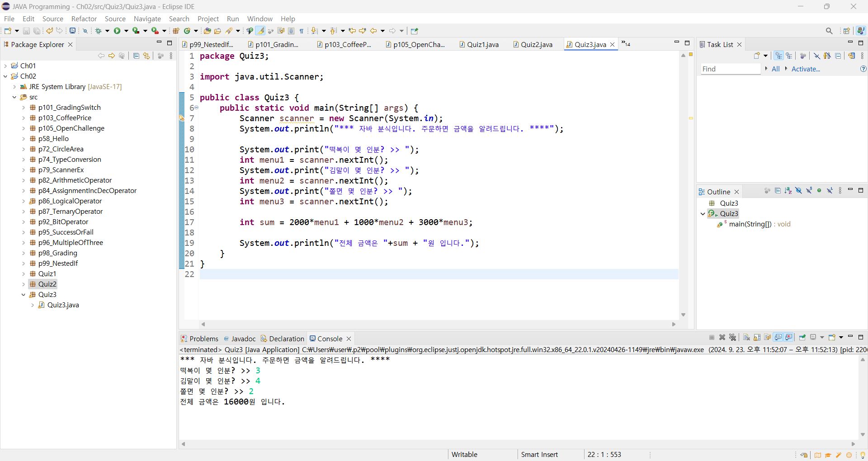This screenshot has width=868, height=461.
Task: Click Pin Console icon in Console toolbar
Action: (x=802, y=337)
